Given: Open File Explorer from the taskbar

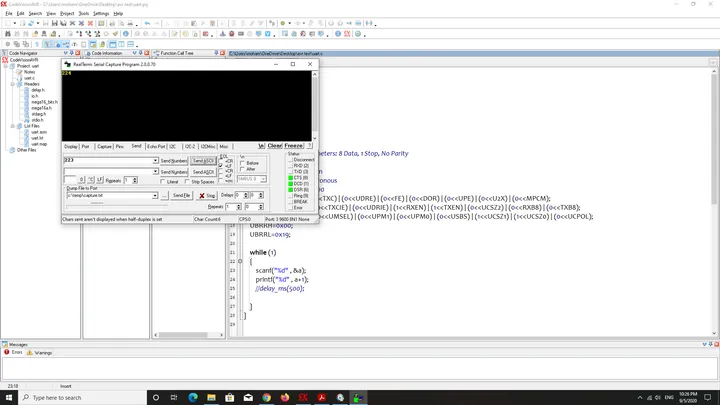Looking at the screenshot, I should [211, 397].
